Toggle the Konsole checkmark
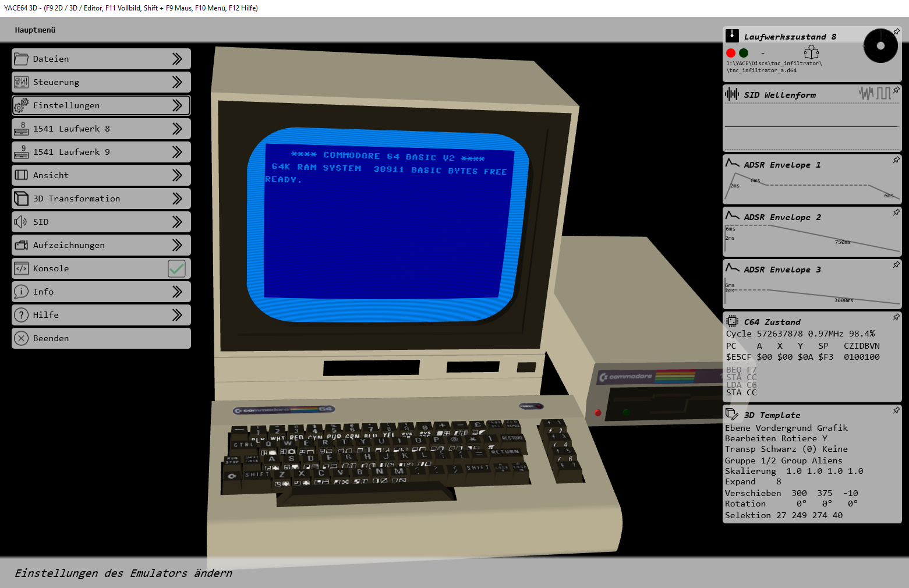Image resolution: width=909 pixels, height=588 pixels. [x=176, y=268]
